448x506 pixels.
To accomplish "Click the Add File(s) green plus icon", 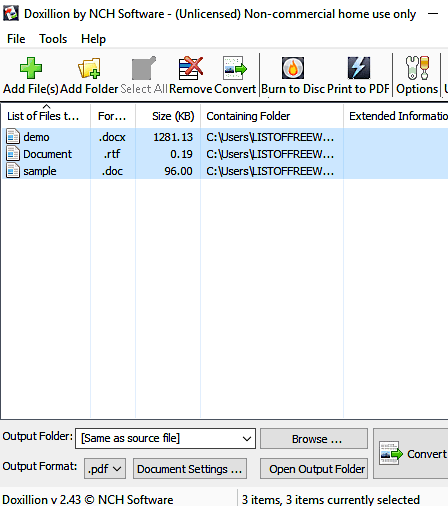I will 31,68.
